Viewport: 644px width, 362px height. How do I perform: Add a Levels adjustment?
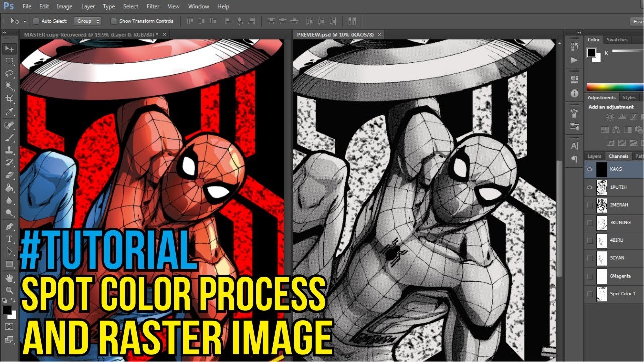click(622, 117)
